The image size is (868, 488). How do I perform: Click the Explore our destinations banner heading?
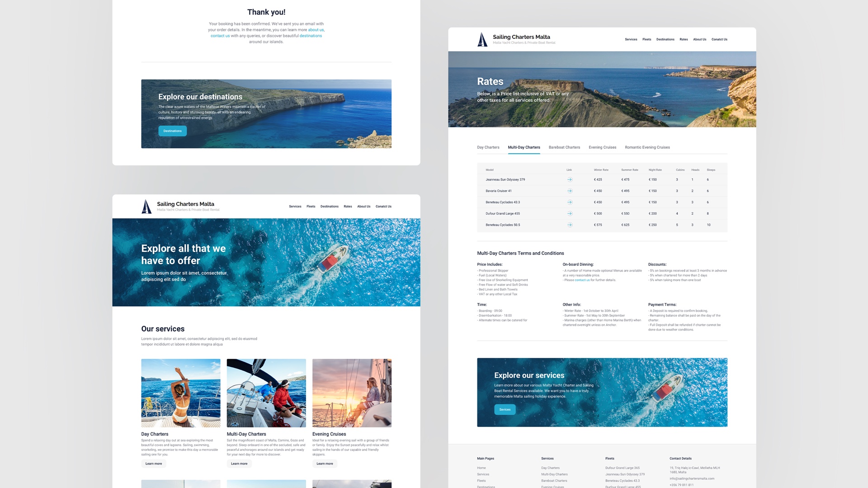[x=200, y=97]
